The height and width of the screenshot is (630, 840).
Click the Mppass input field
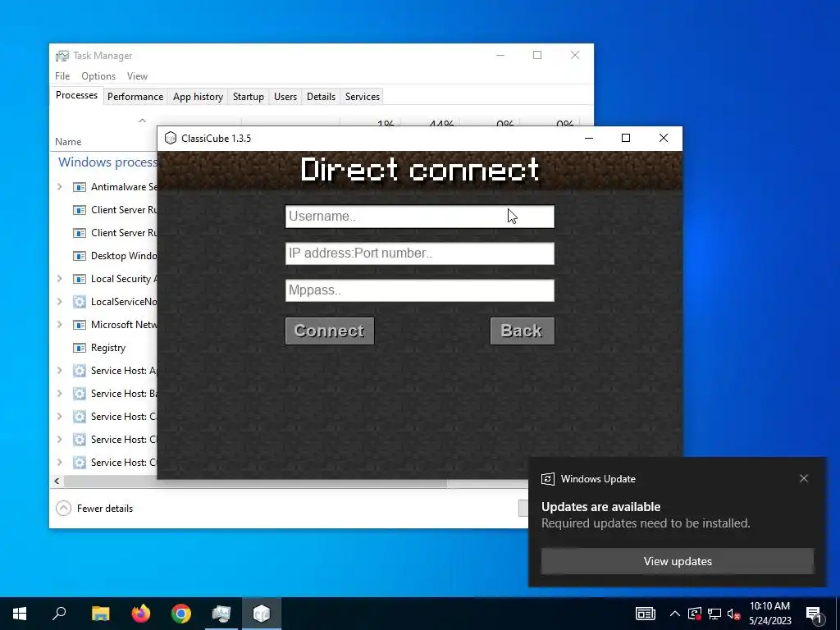[x=419, y=290]
